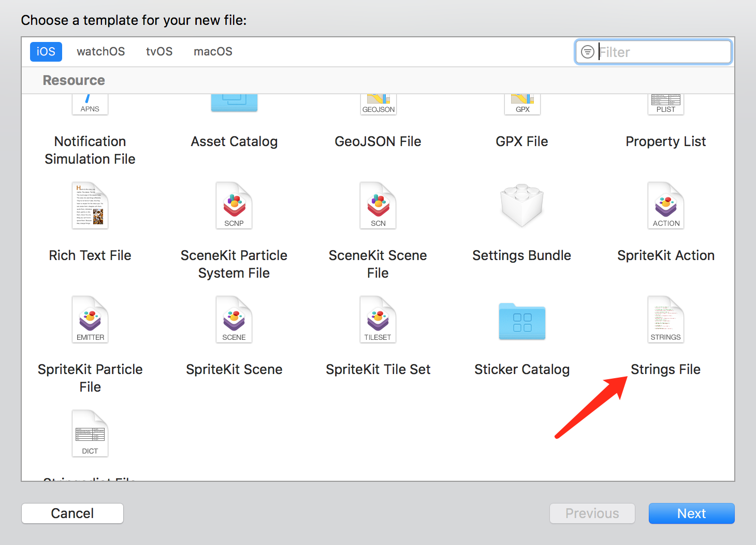Click the "SpriteKit Particle File" label
Screen dimensions: 756x545
click(x=90, y=378)
